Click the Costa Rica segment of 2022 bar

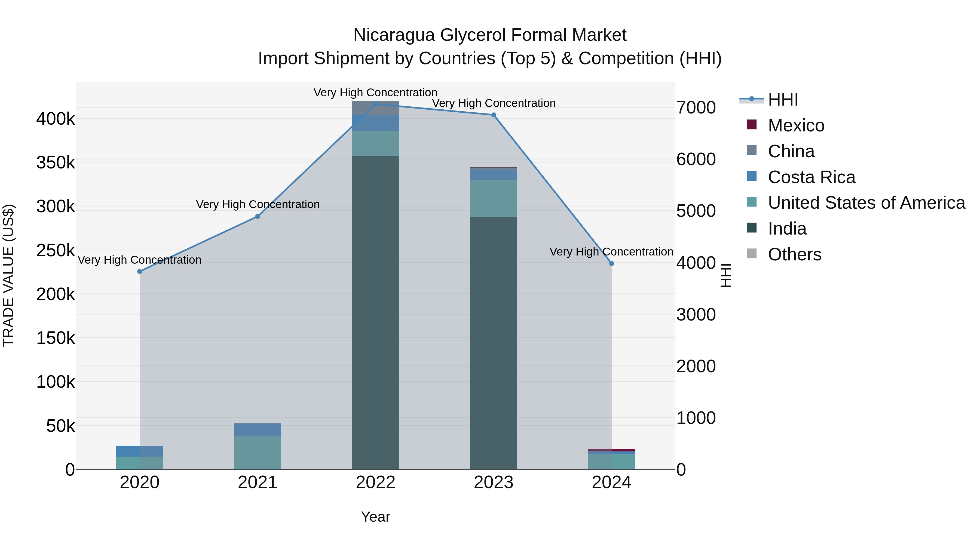pos(375,123)
